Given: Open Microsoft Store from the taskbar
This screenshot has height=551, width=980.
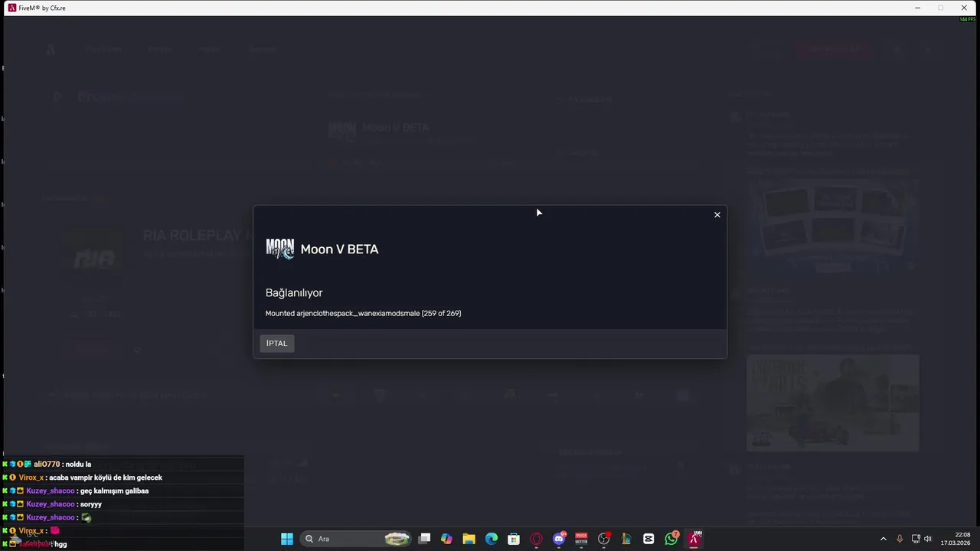Looking at the screenshot, I should 514,539.
